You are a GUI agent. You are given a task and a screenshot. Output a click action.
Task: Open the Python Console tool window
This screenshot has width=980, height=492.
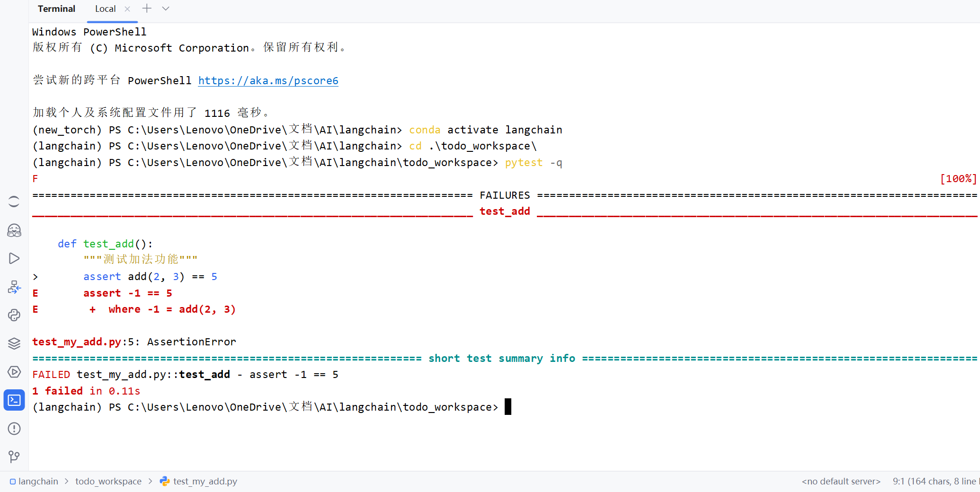click(x=14, y=315)
